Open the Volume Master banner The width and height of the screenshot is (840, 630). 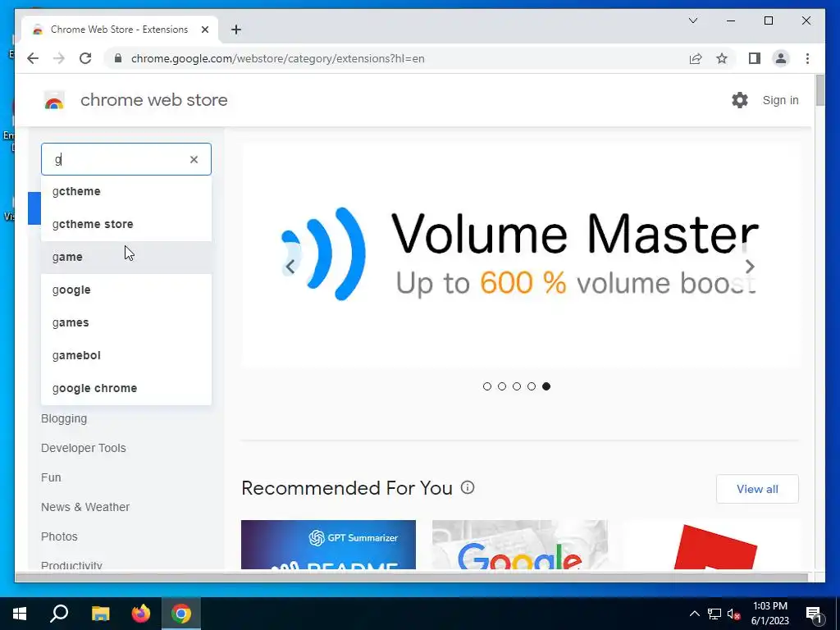point(520,256)
